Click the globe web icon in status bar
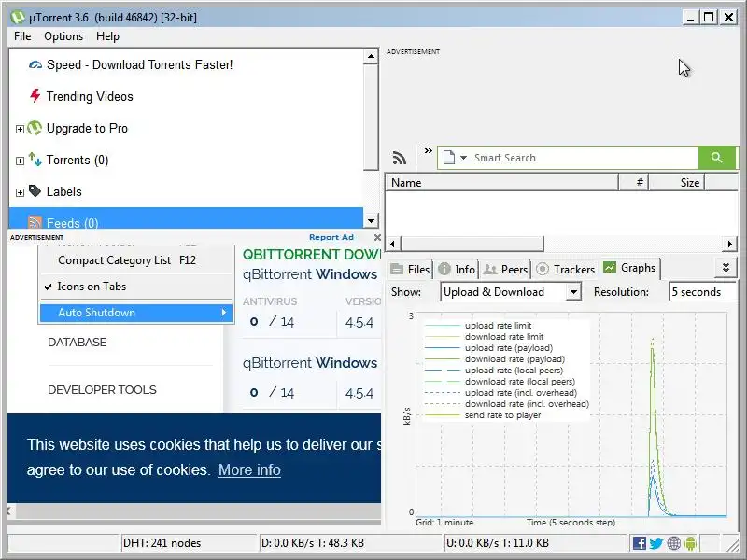 click(673, 543)
